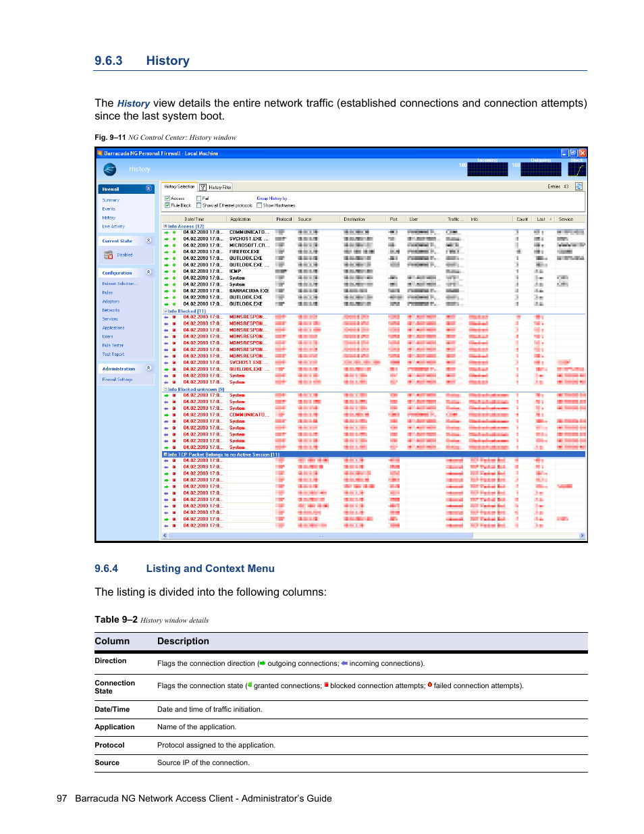Sort by the Last column header
Screen dimensions: 644x834
544,219
